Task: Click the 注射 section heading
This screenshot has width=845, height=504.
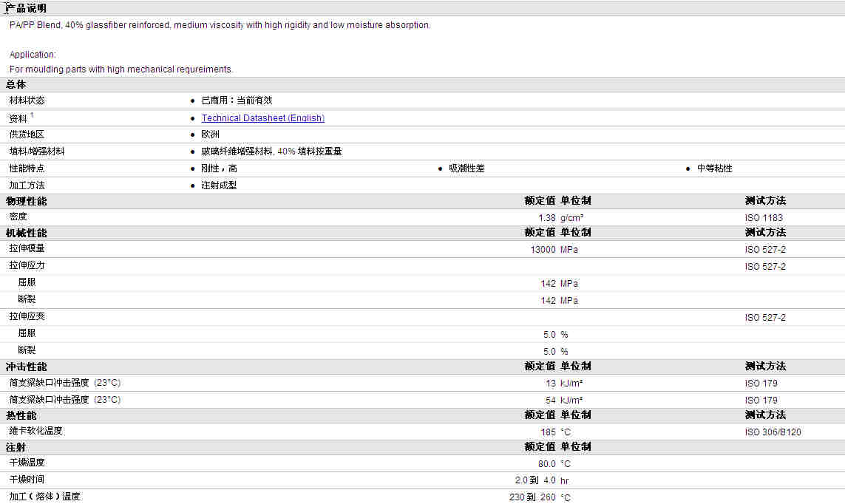Action: point(16,447)
